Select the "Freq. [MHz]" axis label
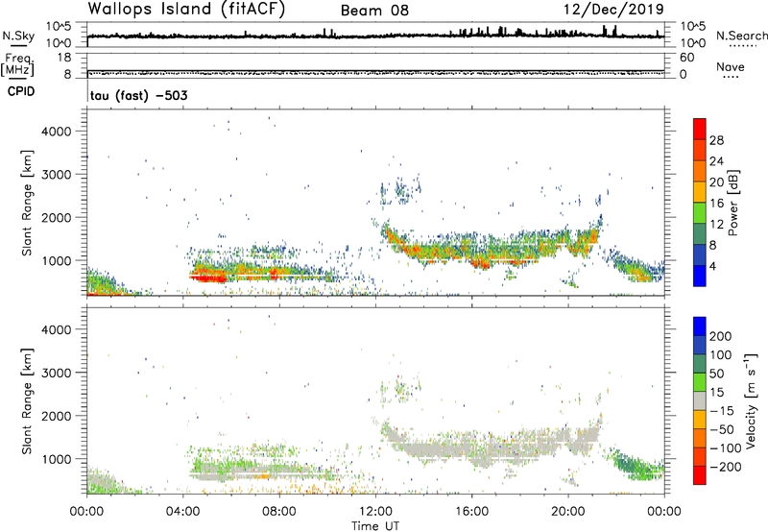This screenshot has height=532, width=768. pyautogui.click(x=17, y=64)
